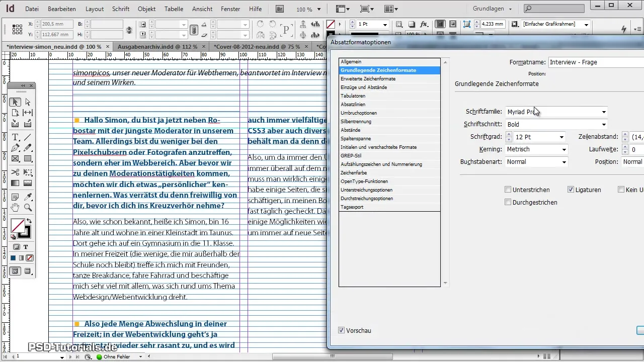The width and height of the screenshot is (644, 362).
Task: Switch to Ausgabenarchiv.indd document tab
Action: coord(156,46)
